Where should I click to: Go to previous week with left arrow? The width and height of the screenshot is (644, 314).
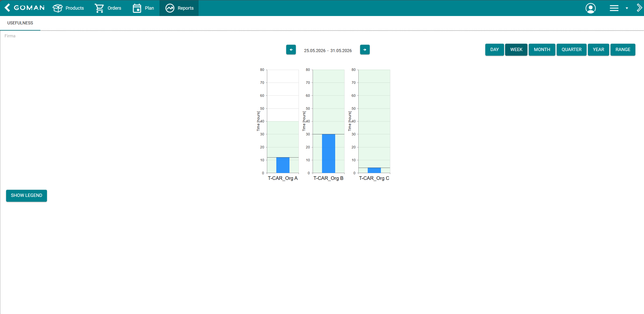[291, 50]
